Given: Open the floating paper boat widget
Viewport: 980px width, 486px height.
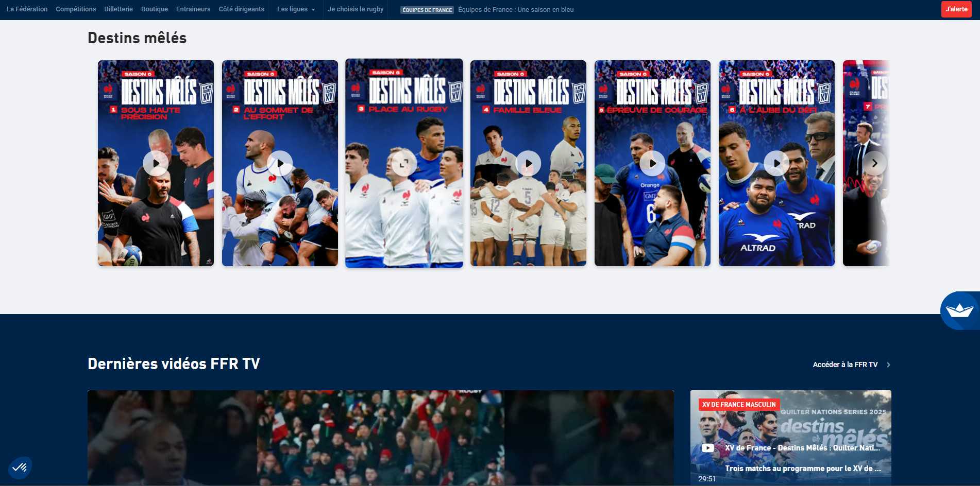Looking at the screenshot, I should (x=960, y=310).
